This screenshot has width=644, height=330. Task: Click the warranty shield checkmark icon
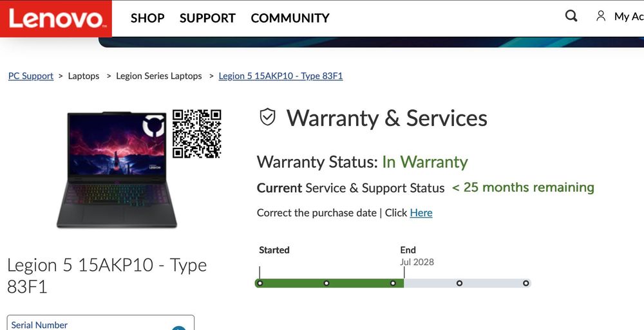[267, 117]
